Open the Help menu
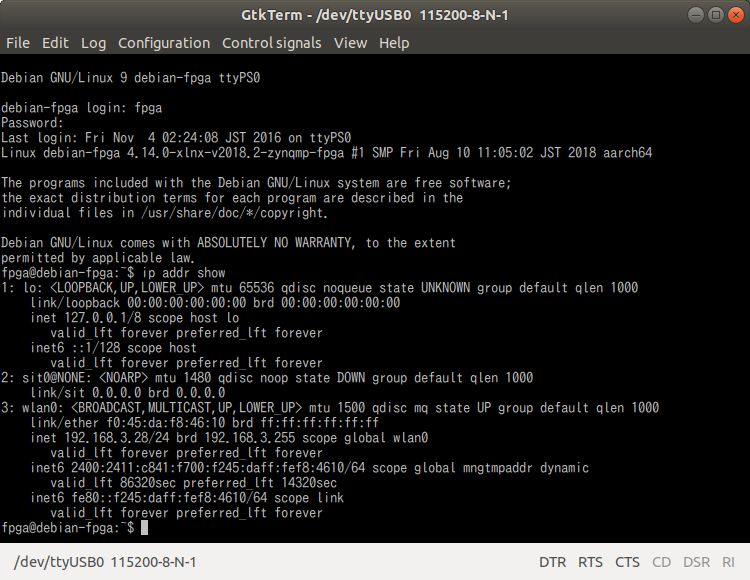Image resolution: width=750 pixels, height=580 pixels. tap(394, 43)
